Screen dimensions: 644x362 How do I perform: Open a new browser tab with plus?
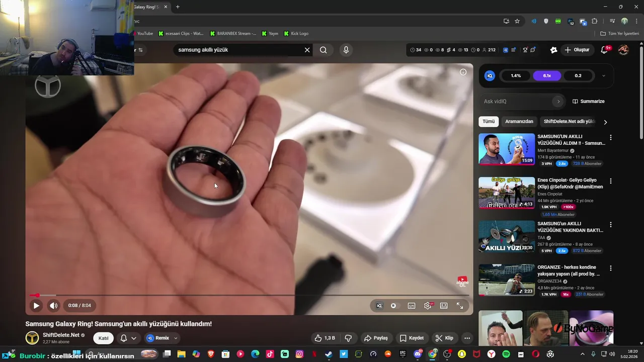coord(178,7)
